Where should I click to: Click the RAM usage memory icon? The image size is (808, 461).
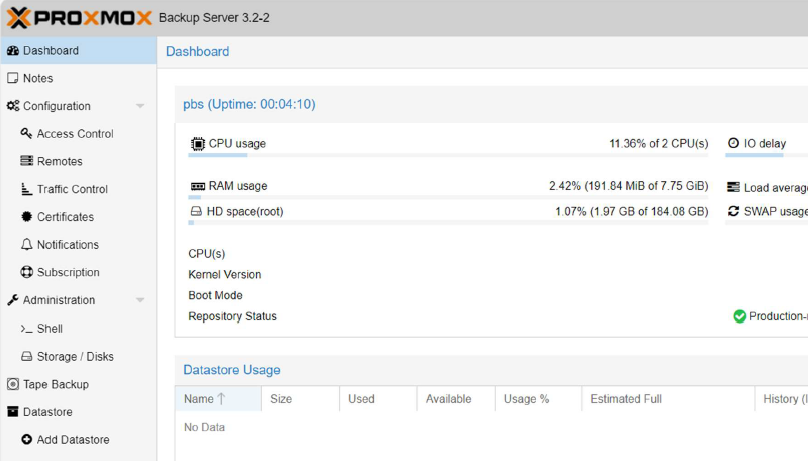click(x=198, y=186)
